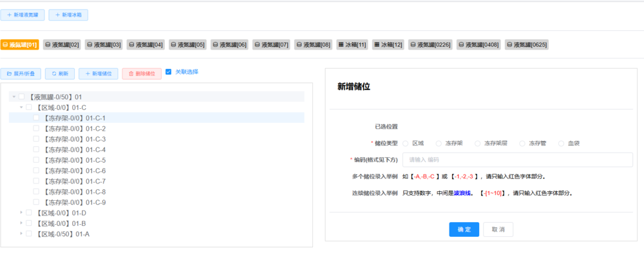
Task: Select the 液氮罐[01] tab
Action: click(20, 45)
